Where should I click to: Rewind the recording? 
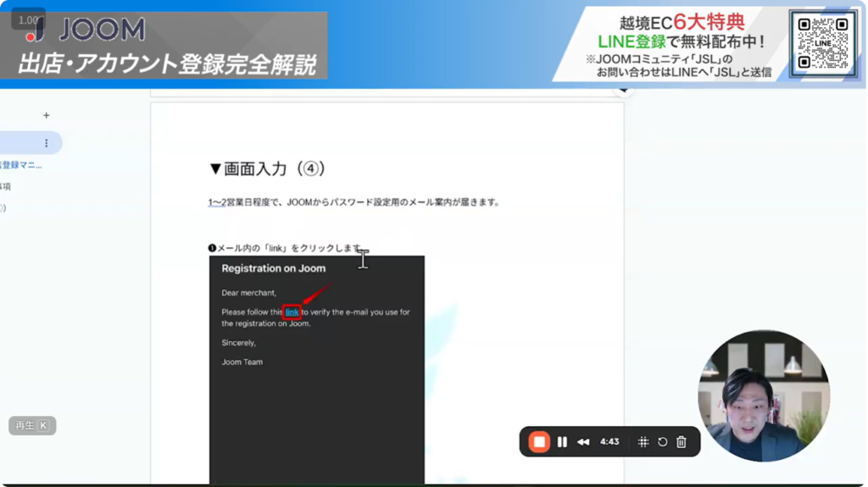[583, 442]
